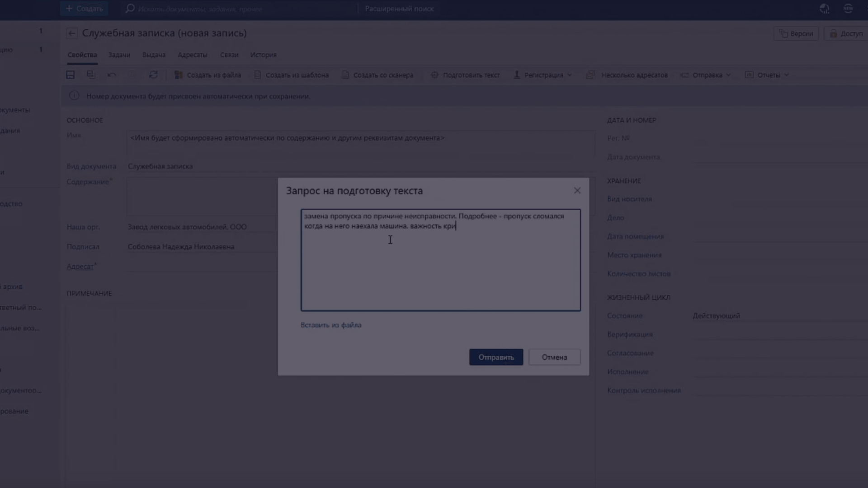Click the Save icon in toolbar
This screenshot has width=868, height=488.
click(71, 75)
